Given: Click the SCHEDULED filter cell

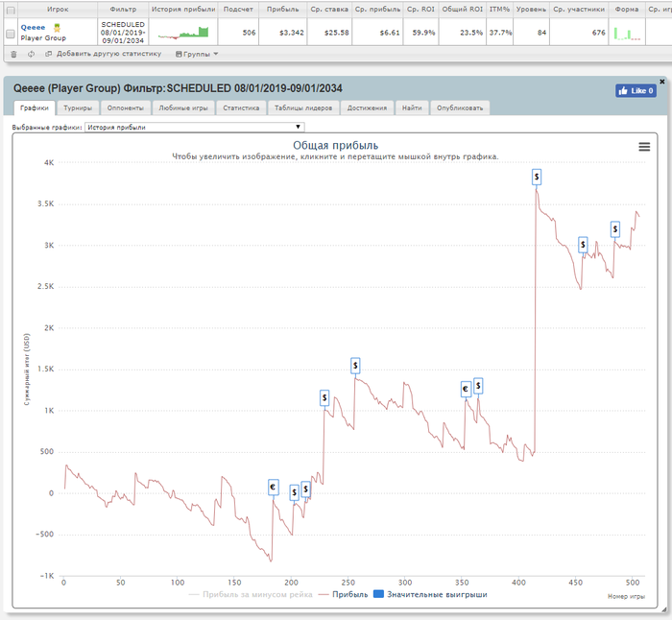Looking at the screenshot, I should (x=123, y=33).
